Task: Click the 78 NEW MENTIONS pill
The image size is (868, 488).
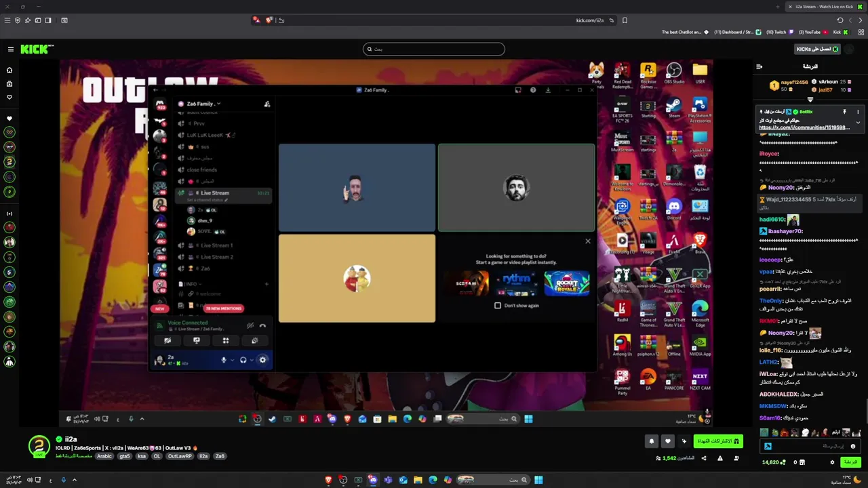Action: pos(223,308)
